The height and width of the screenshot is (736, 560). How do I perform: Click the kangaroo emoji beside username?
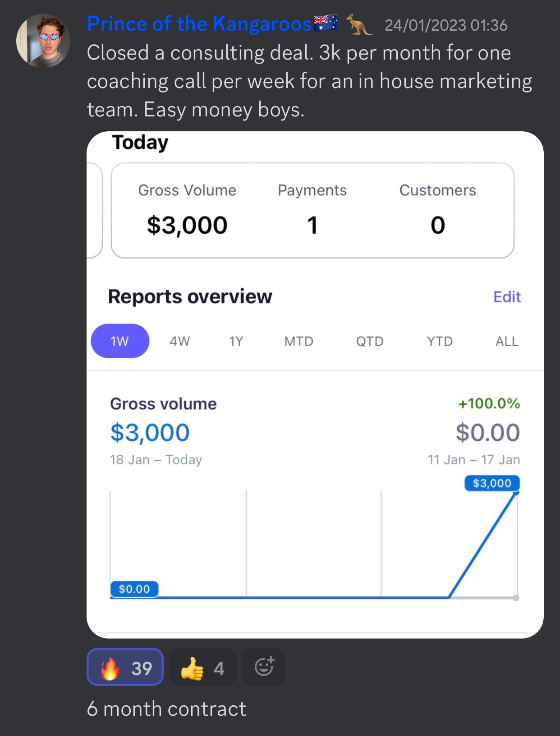[358, 25]
